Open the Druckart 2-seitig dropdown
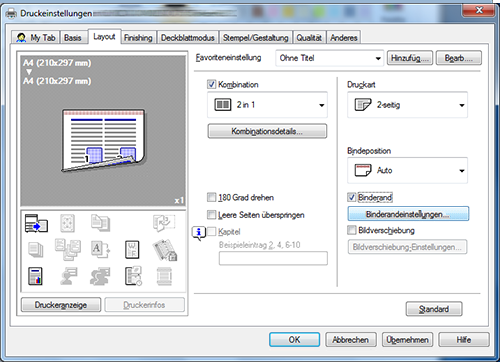The height and width of the screenshot is (362, 500). coord(407,105)
